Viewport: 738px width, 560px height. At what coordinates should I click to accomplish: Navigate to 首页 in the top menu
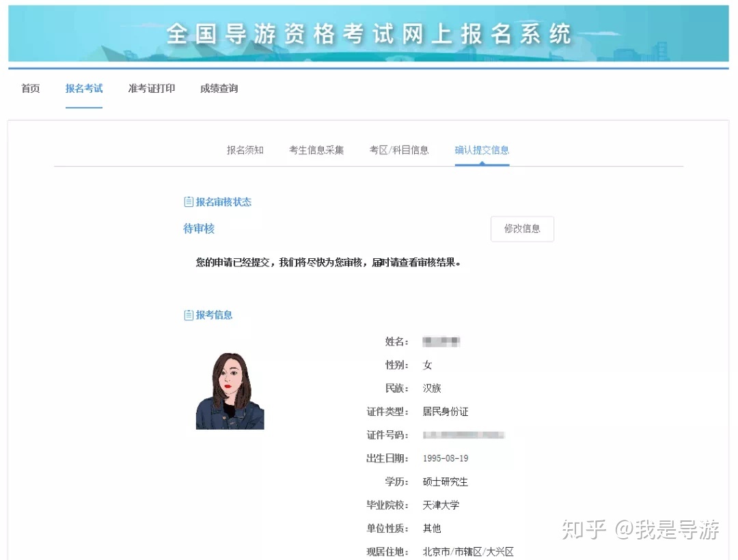tap(30, 88)
